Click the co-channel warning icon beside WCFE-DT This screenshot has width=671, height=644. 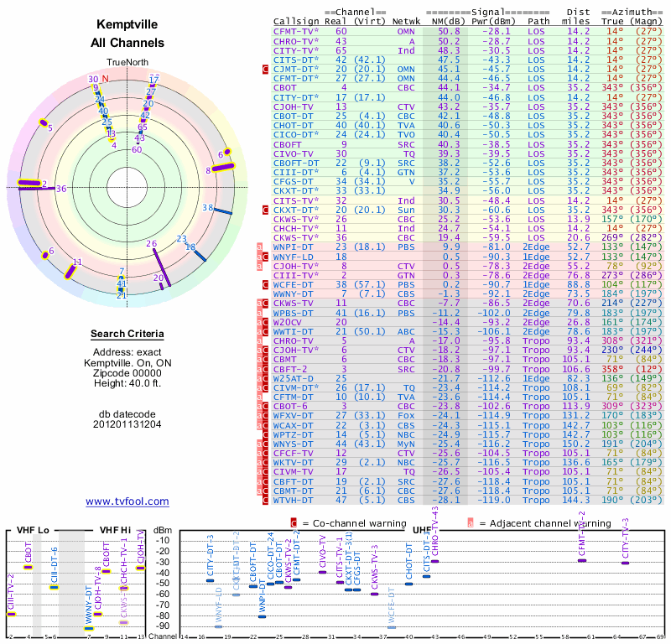[x=266, y=284]
